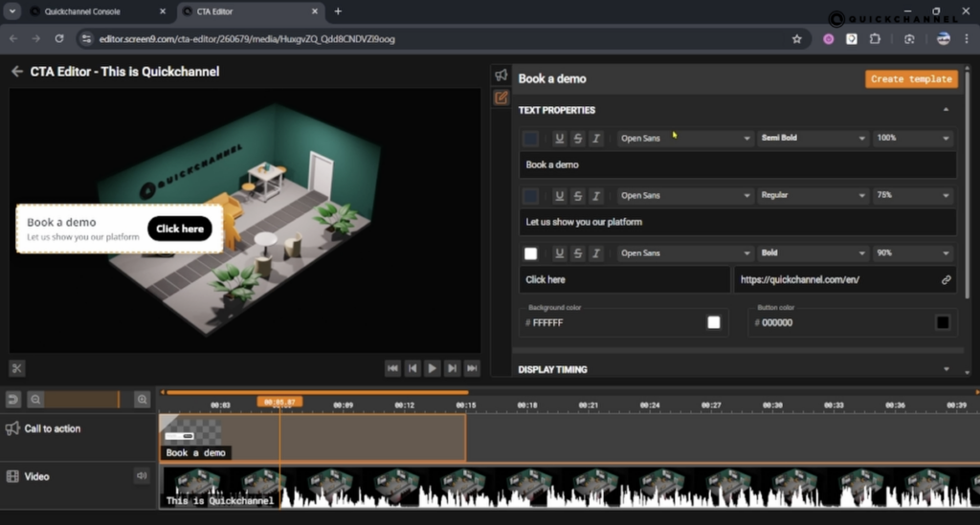The image size is (980, 525).
Task: Toggle strikethrough for Click here text
Action: 577,252
